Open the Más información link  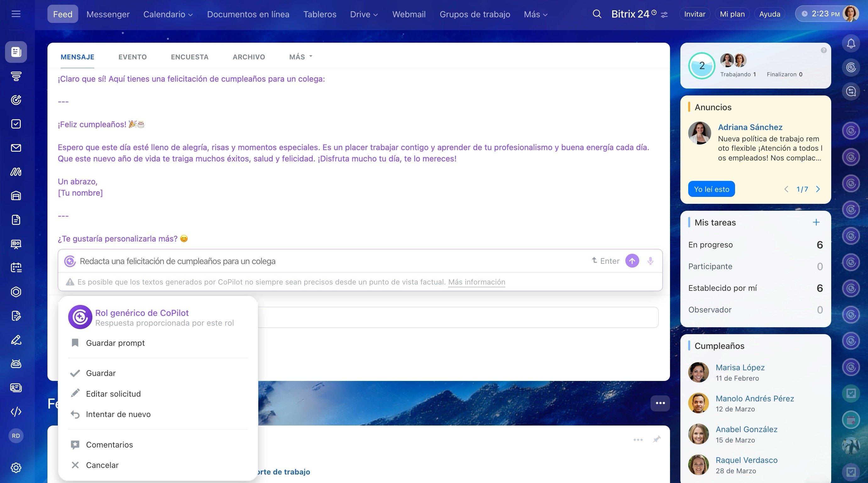[x=476, y=282]
